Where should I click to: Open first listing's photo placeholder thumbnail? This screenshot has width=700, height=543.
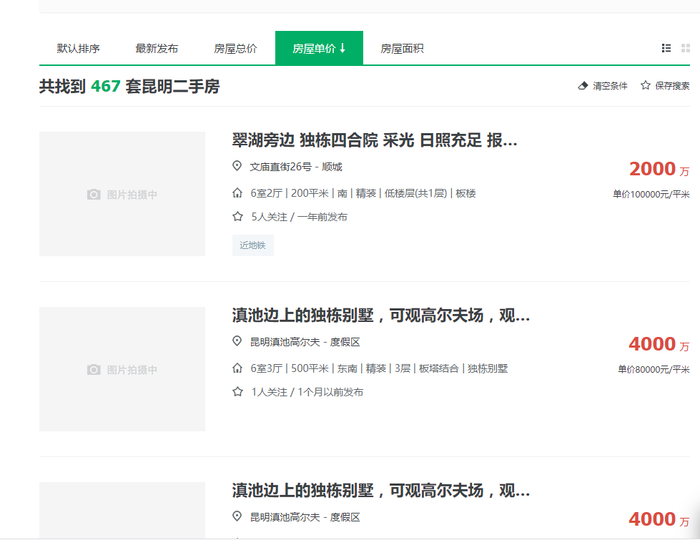[x=122, y=194]
